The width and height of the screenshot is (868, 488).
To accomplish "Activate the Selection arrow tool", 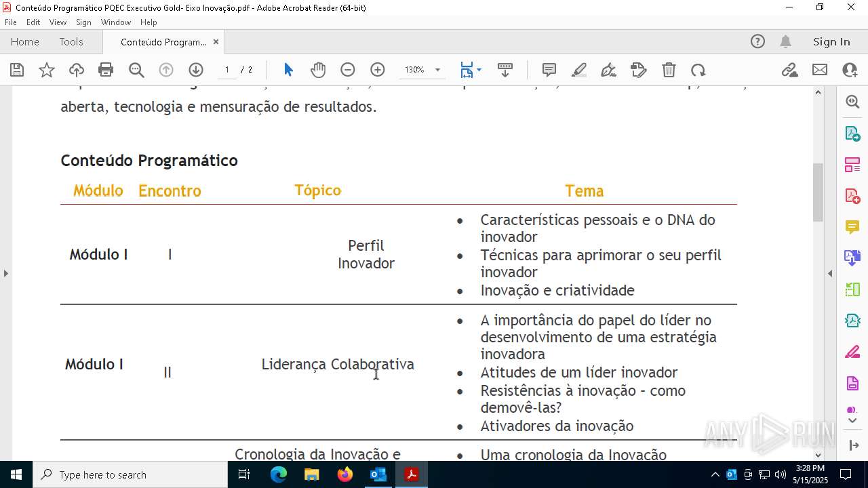I will pyautogui.click(x=288, y=70).
